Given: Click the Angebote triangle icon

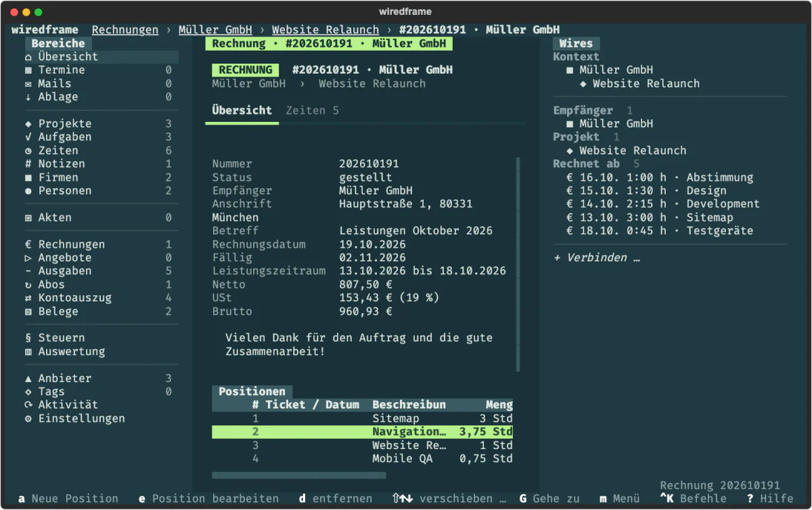Looking at the screenshot, I should point(28,258).
